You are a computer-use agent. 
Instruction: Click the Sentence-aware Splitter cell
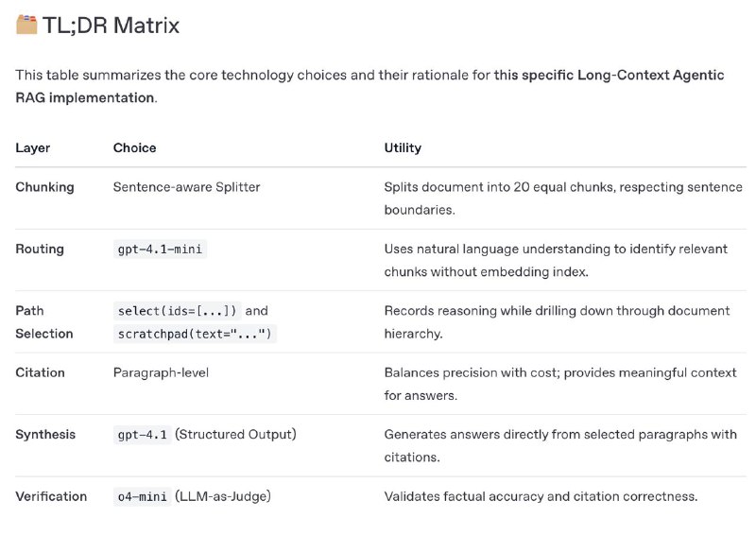coord(186,187)
